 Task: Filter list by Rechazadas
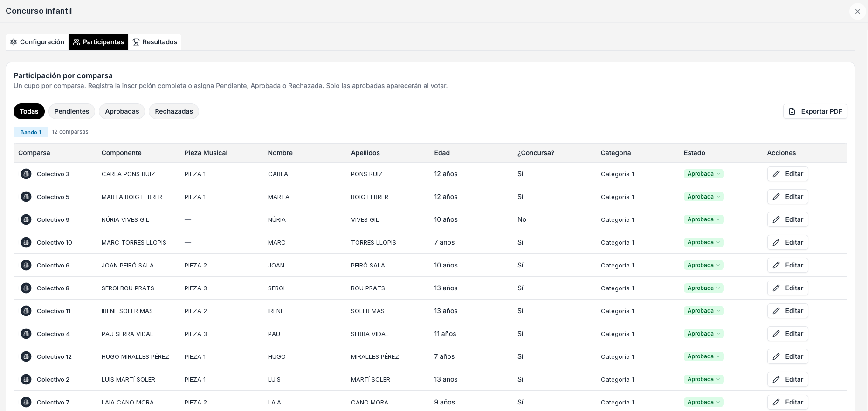click(x=174, y=111)
